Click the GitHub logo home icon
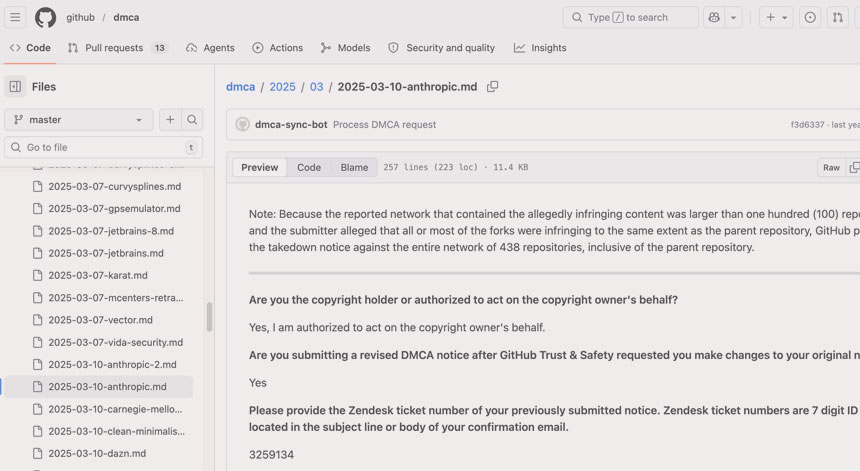Screen dimensions: 860x471 tap(46, 17)
